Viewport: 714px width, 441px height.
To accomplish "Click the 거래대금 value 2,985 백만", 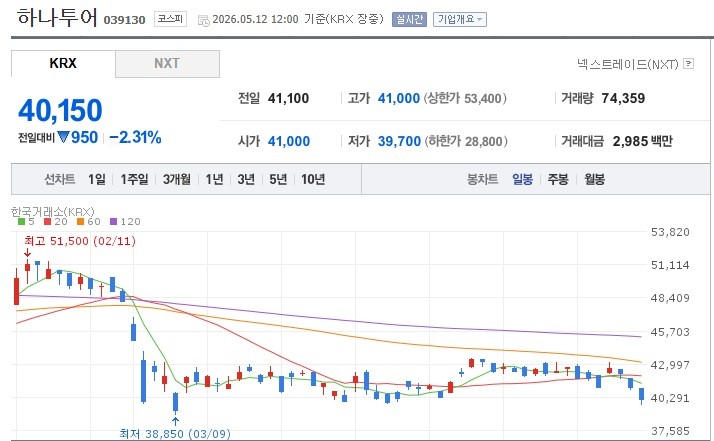I will (x=643, y=141).
